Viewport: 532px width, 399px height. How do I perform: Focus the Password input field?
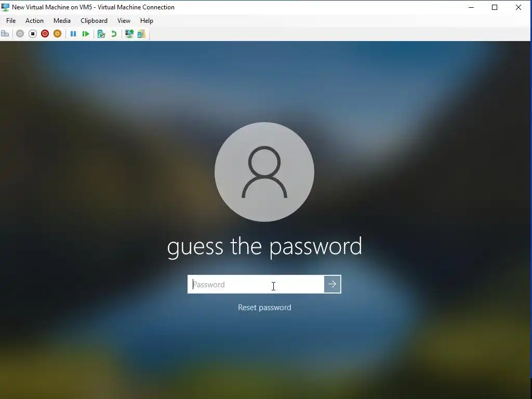(x=256, y=284)
